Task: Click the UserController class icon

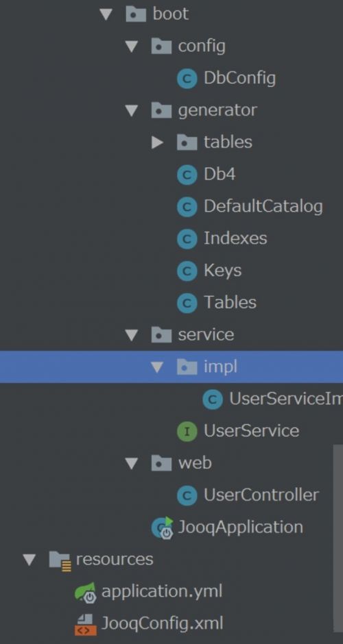Action: pyautogui.click(x=187, y=496)
